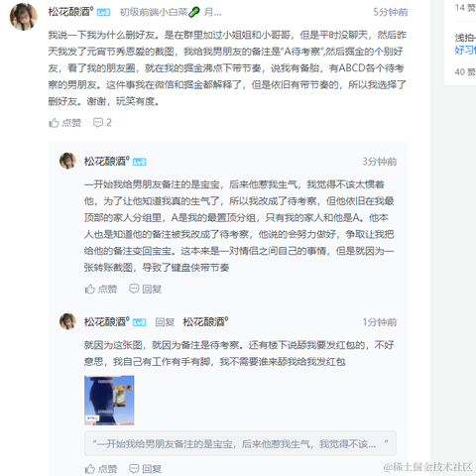Click 点赞 text on the 3分钟前 reply
The width and height of the screenshot is (476, 476).
108,290
